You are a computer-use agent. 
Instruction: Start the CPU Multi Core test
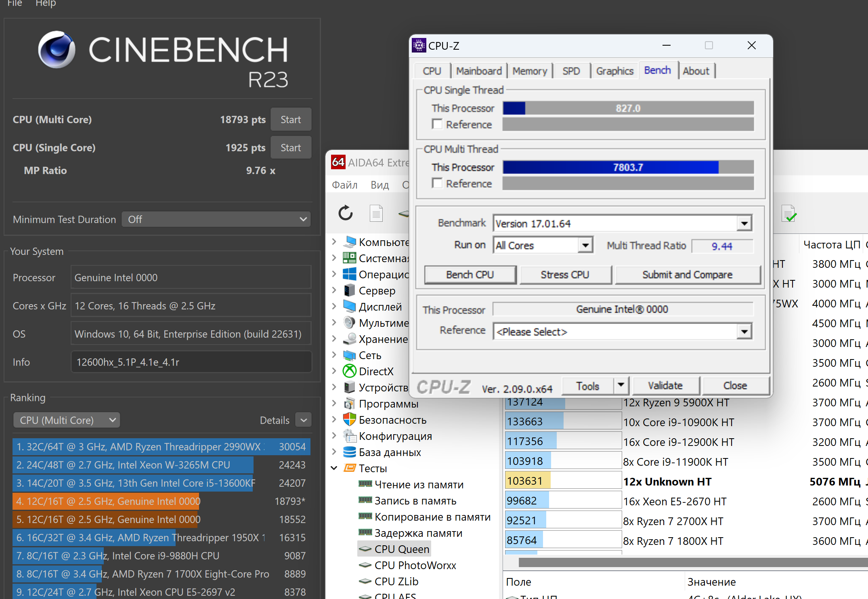pyautogui.click(x=291, y=120)
